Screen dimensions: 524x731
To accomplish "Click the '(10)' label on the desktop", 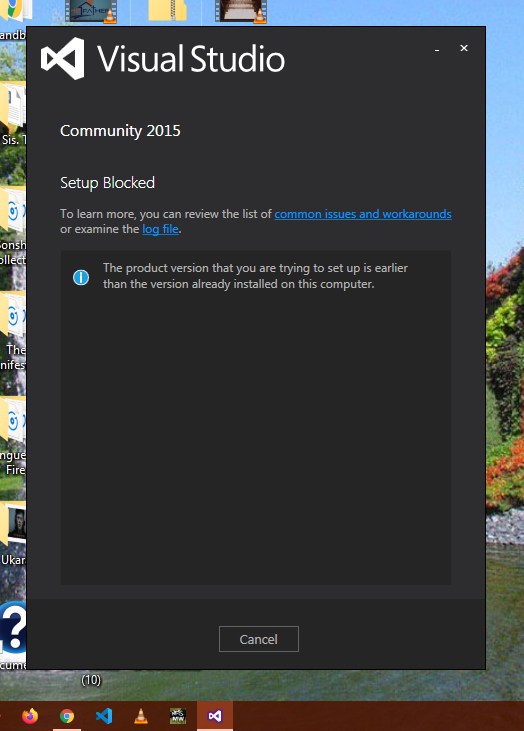I will click(91, 680).
